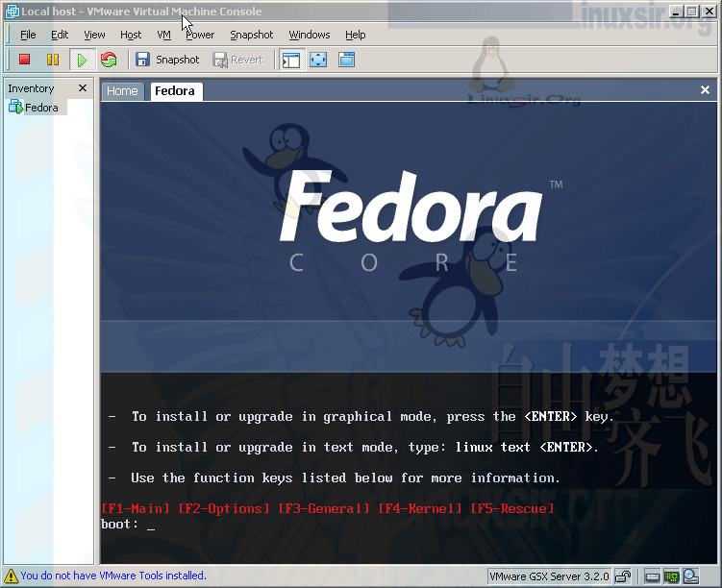Click the [F2-Options] text in console
This screenshot has height=588, width=722.
click(x=224, y=508)
